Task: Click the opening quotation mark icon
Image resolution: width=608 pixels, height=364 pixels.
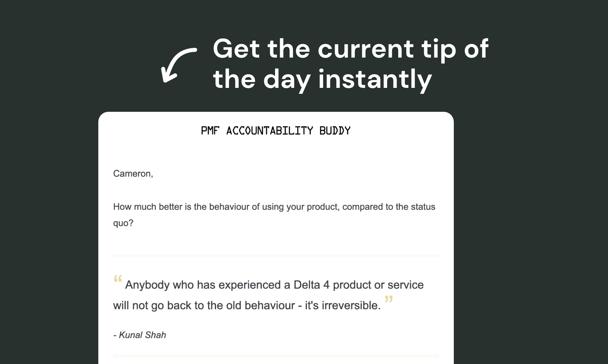Action: pos(117,279)
